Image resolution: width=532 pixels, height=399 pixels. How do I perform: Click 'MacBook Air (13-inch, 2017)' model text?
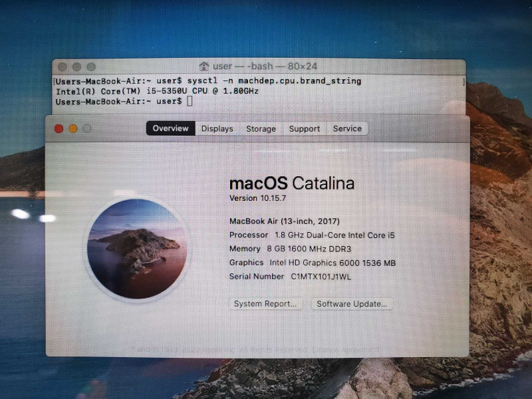pos(285,221)
